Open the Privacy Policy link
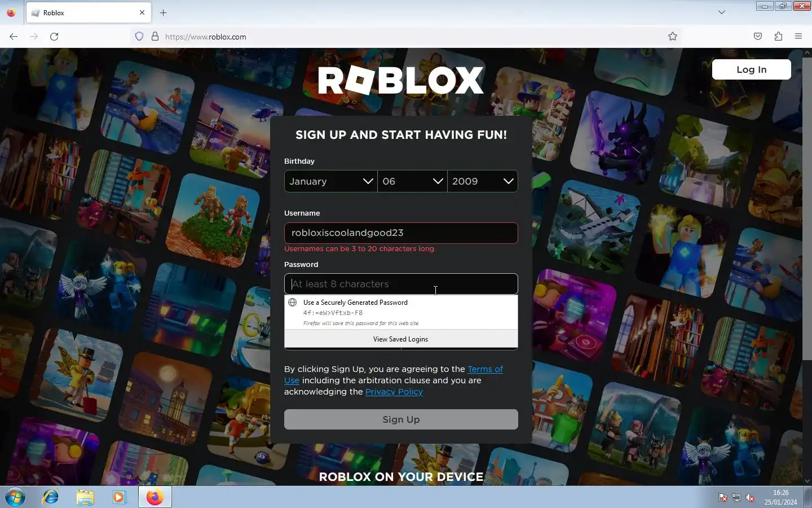Image resolution: width=812 pixels, height=508 pixels. click(x=394, y=392)
